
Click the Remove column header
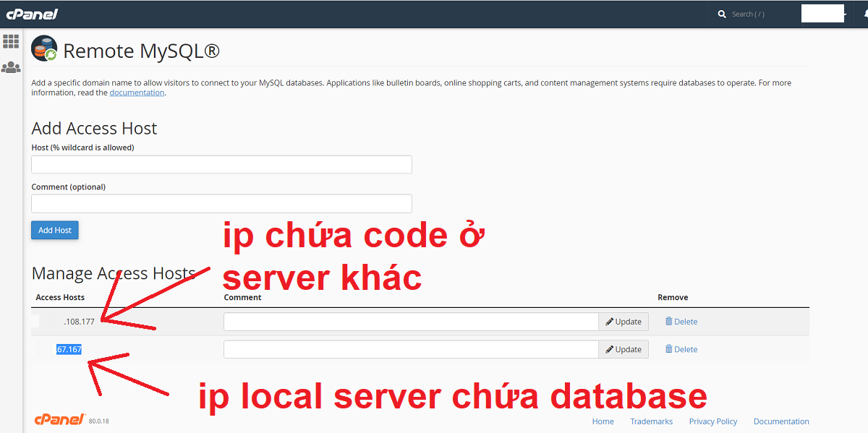(673, 297)
